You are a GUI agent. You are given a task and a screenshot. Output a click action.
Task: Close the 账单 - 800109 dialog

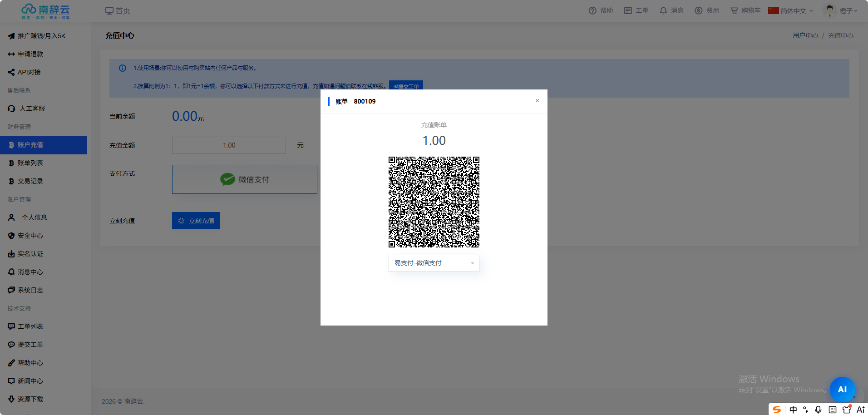pyautogui.click(x=537, y=101)
